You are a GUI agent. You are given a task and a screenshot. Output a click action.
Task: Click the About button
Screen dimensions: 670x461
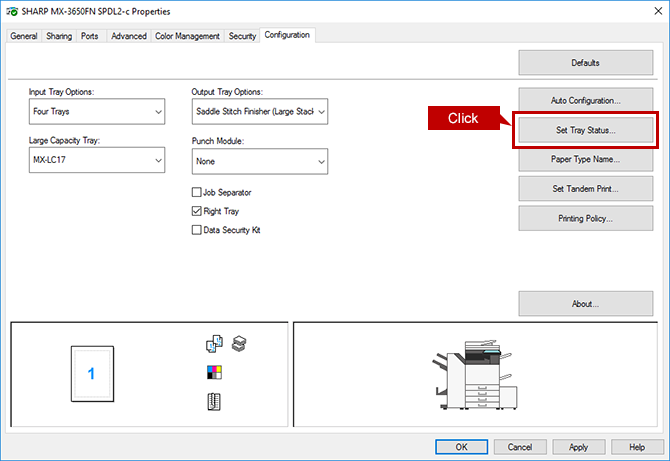[x=586, y=304]
